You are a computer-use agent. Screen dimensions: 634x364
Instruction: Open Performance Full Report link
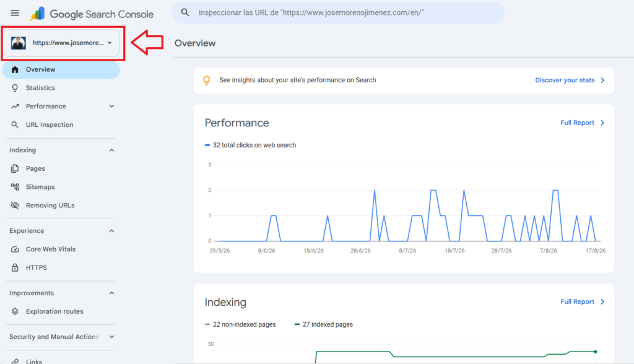tap(578, 123)
